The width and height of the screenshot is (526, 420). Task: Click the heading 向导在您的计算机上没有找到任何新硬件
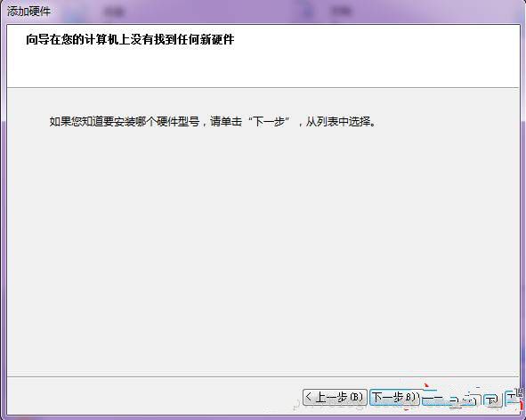tap(130, 39)
